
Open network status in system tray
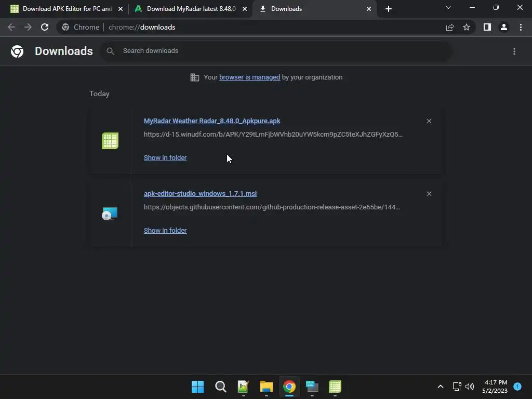tap(457, 387)
